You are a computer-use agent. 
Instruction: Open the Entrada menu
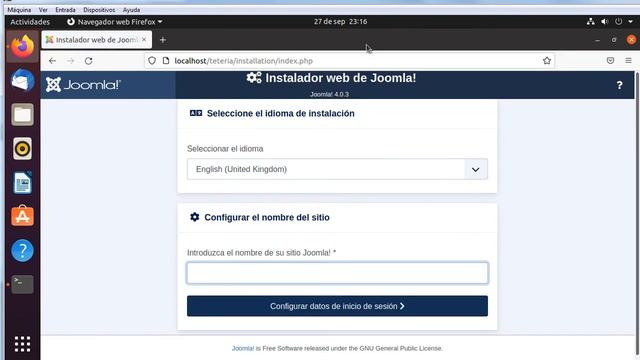[x=65, y=10]
